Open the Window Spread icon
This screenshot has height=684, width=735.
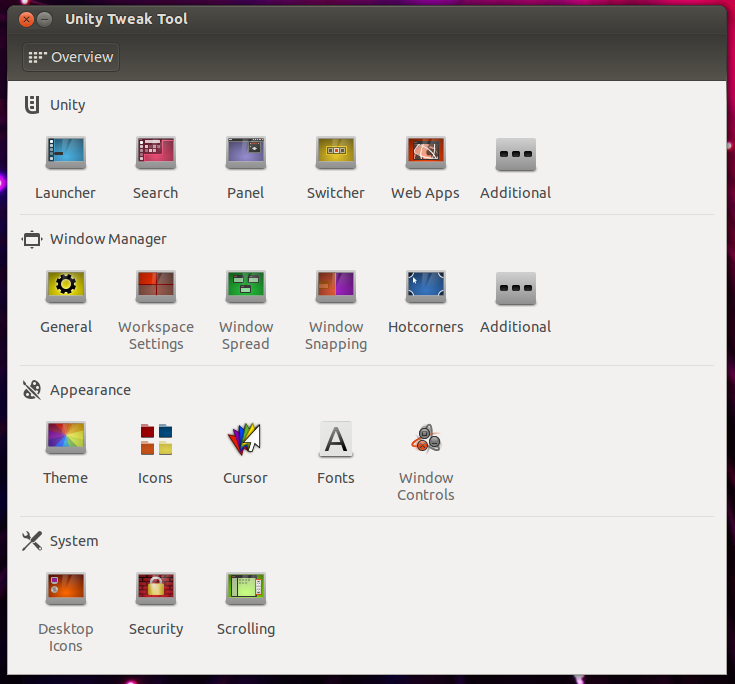246,286
